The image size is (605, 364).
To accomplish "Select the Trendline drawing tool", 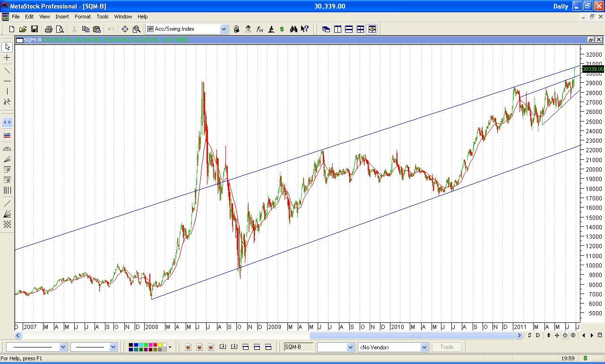I will (7, 70).
